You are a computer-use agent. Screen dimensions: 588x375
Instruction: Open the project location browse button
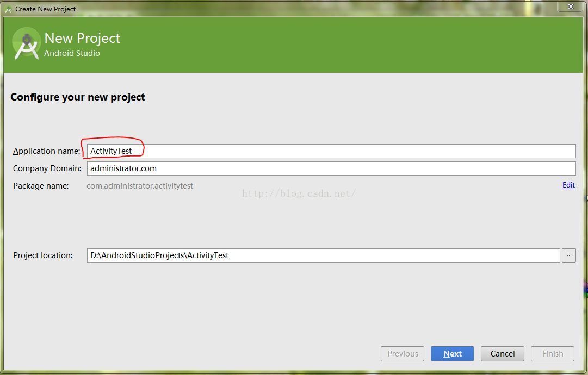click(568, 255)
